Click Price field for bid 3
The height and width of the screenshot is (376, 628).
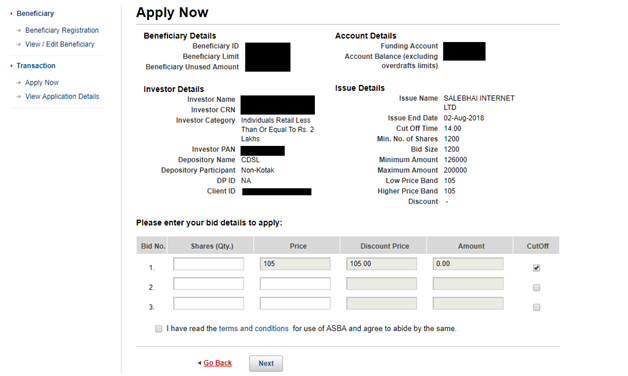coord(295,303)
